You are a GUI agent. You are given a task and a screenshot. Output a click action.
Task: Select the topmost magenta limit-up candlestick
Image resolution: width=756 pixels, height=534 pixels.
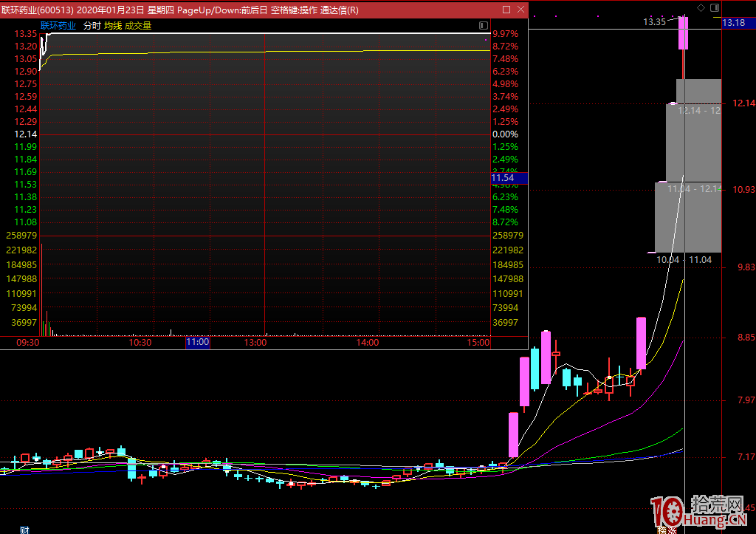click(x=684, y=33)
